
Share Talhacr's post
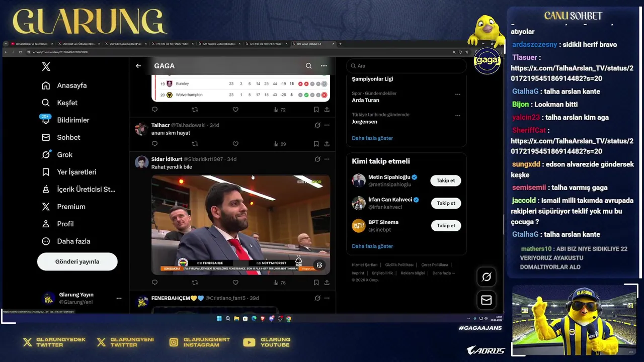[x=327, y=144]
